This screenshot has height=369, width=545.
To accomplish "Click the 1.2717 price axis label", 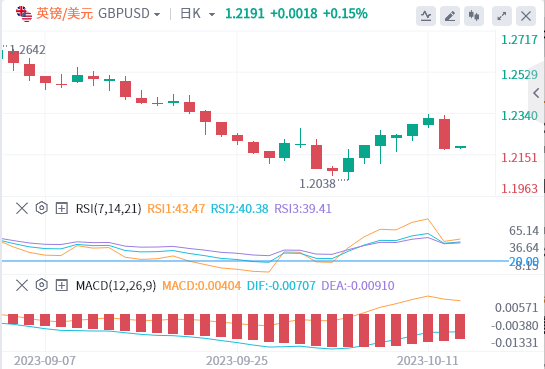I will coord(519,40).
